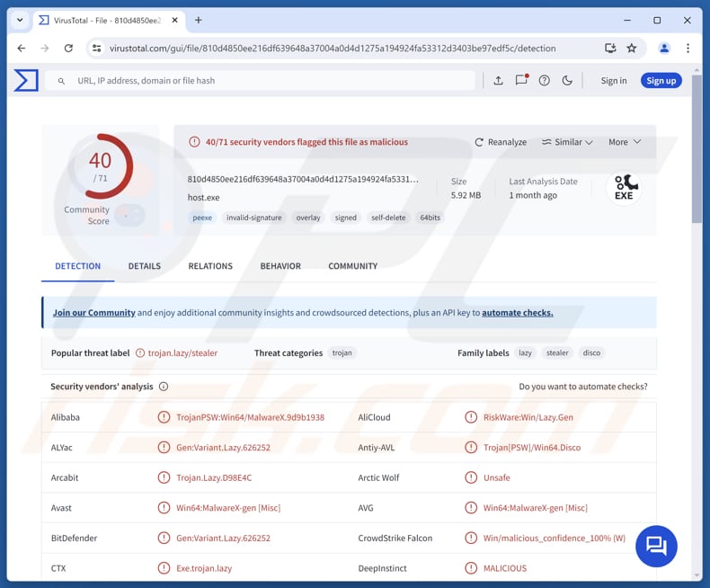Click info icon beside Security vendors' analysis
The width and height of the screenshot is (710, 588).
[164, 387]
